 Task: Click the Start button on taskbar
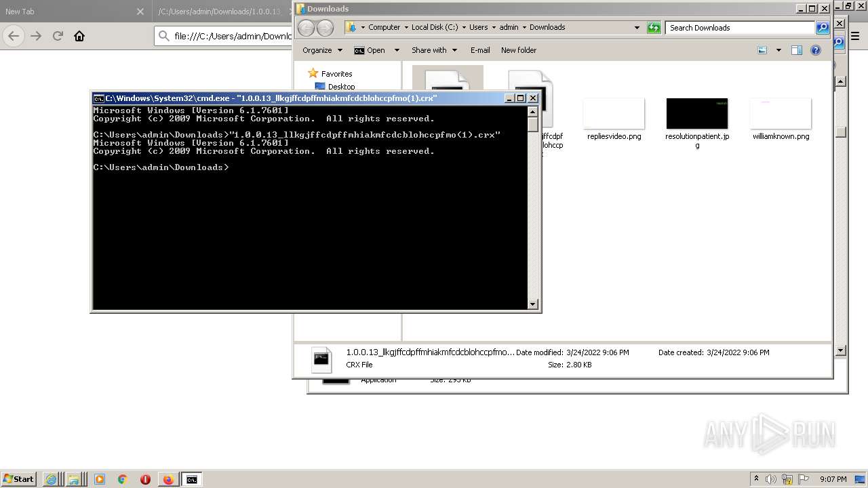click(x=18, y=479)
